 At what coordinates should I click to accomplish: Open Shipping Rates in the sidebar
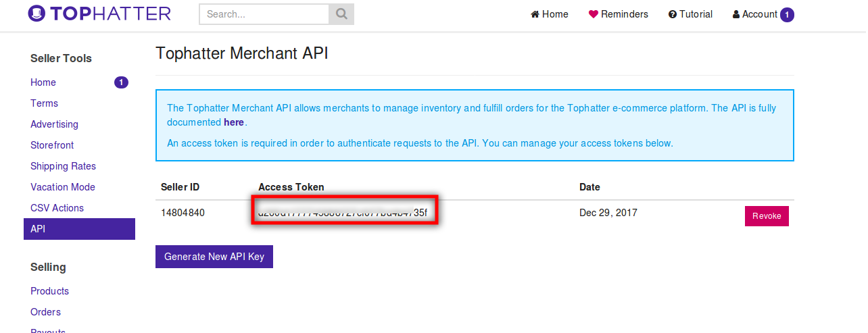pyautogui.click(x=63, y=166)
